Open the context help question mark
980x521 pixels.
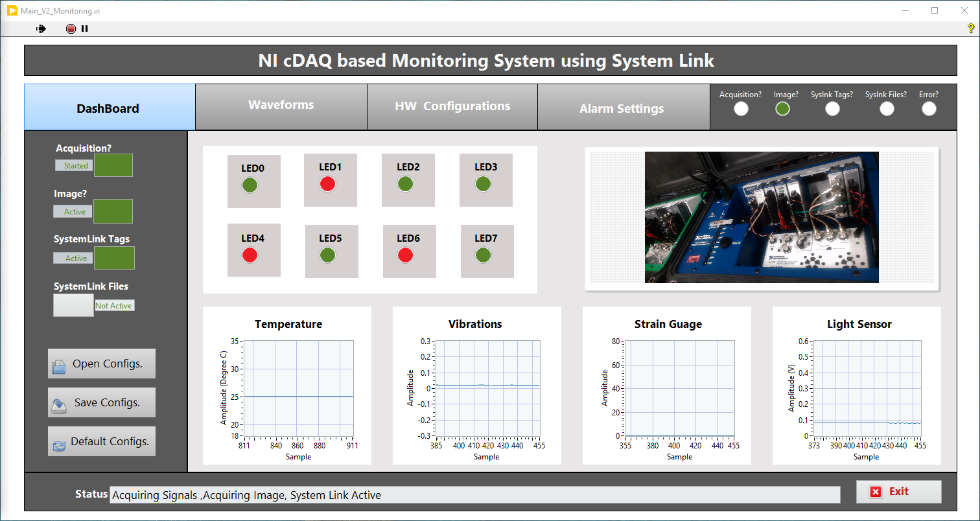pos(970,29)
